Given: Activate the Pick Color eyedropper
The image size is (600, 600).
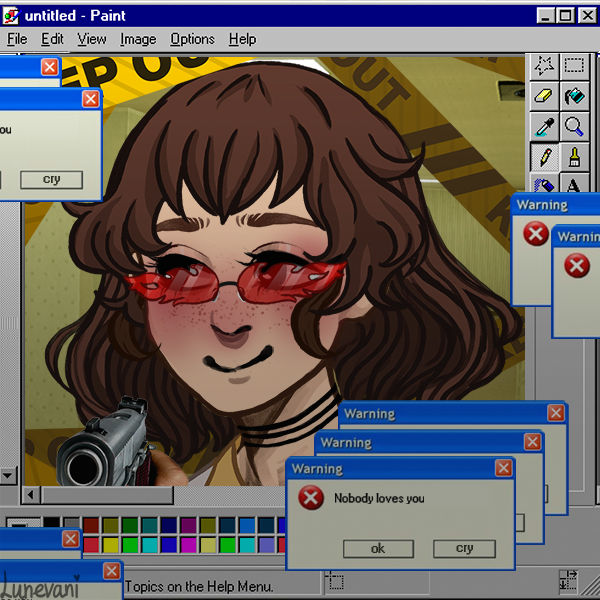Looking at the screenshot, I should 544,126.
